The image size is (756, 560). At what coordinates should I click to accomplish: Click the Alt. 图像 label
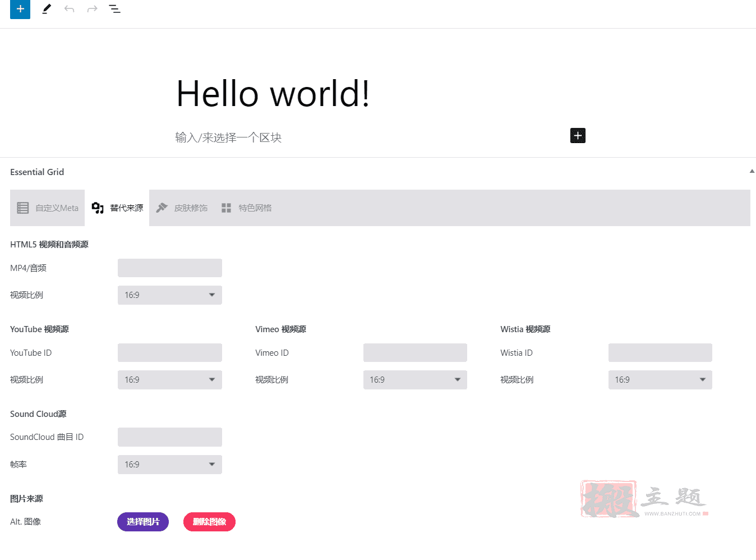point(25,521)
